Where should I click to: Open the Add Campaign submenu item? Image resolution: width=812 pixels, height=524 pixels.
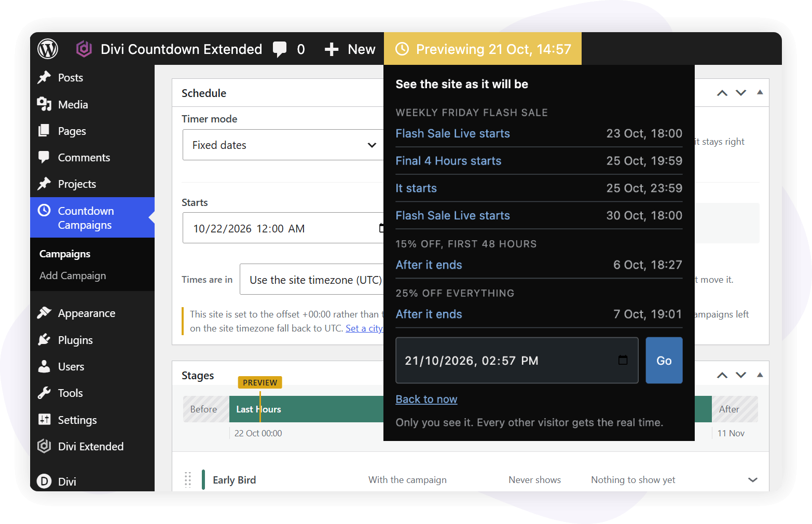[x=73, y=275]
